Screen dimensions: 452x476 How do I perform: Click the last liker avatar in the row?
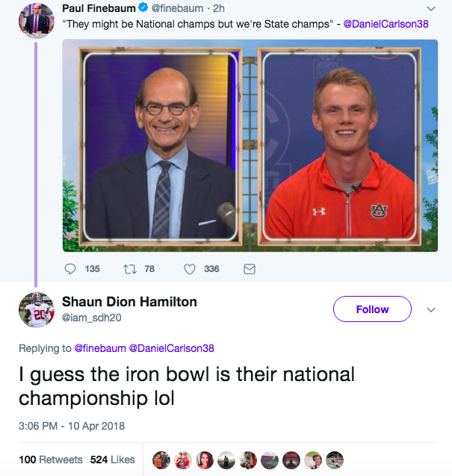point(335,460)
